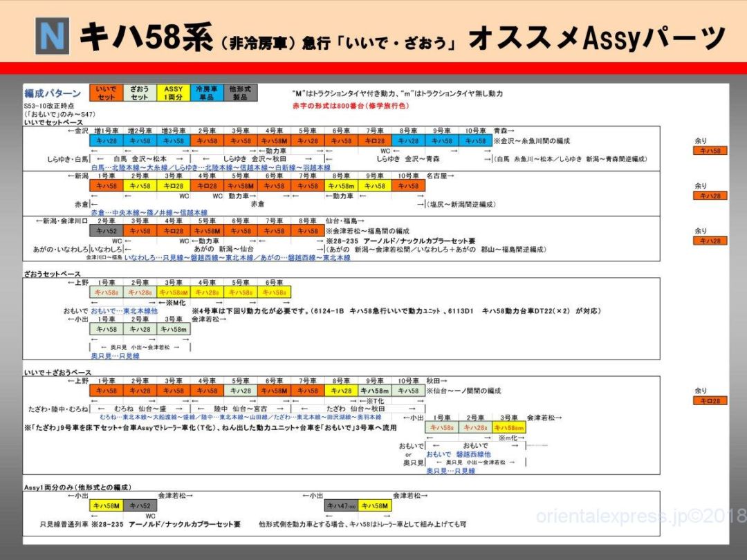The width and height of the screenshot is (747, 560).
Task: Open the 赤倉…中央本線～篠ノ井線～信越本線 route link
Action: click(149, 212)
